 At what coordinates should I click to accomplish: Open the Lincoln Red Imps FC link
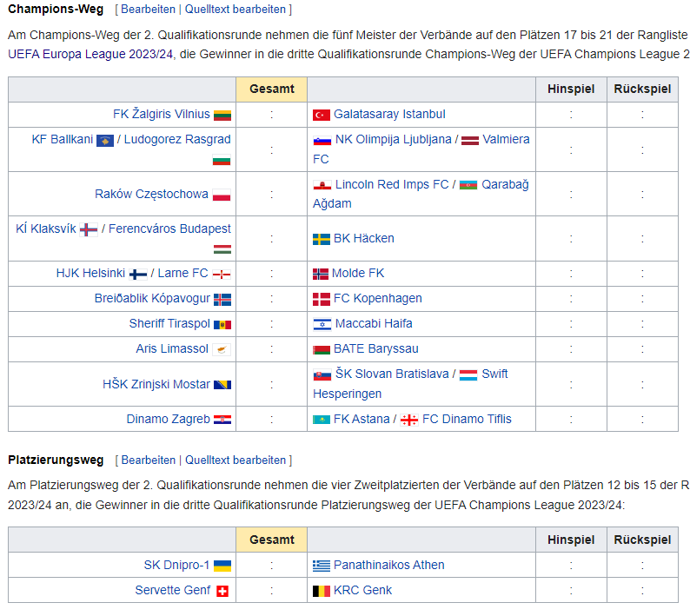(x=392, y=184)
